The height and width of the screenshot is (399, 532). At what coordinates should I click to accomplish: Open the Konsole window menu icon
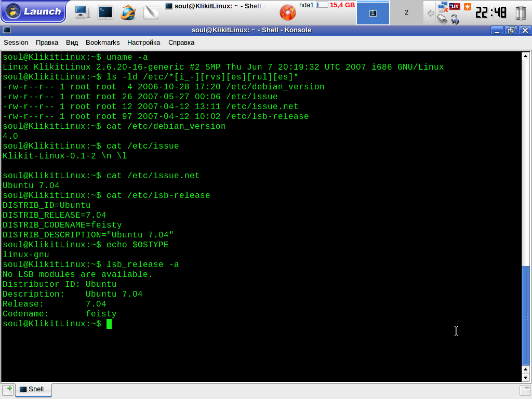(7, 30)
